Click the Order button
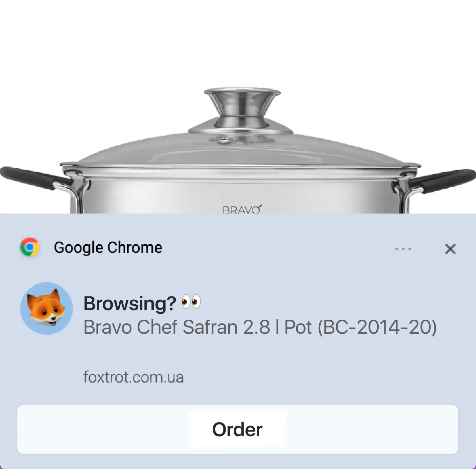This screenshot has height=469, width=476. tap(238, 429)
